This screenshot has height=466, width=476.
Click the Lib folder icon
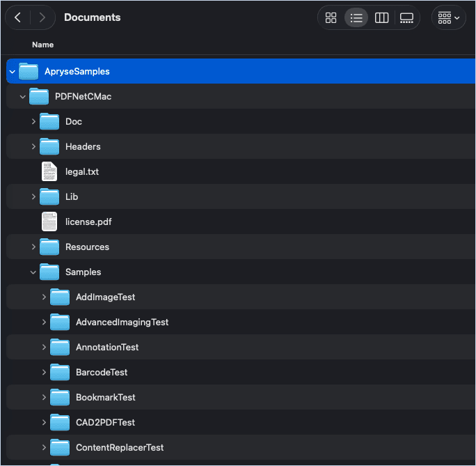click(49, 196)
